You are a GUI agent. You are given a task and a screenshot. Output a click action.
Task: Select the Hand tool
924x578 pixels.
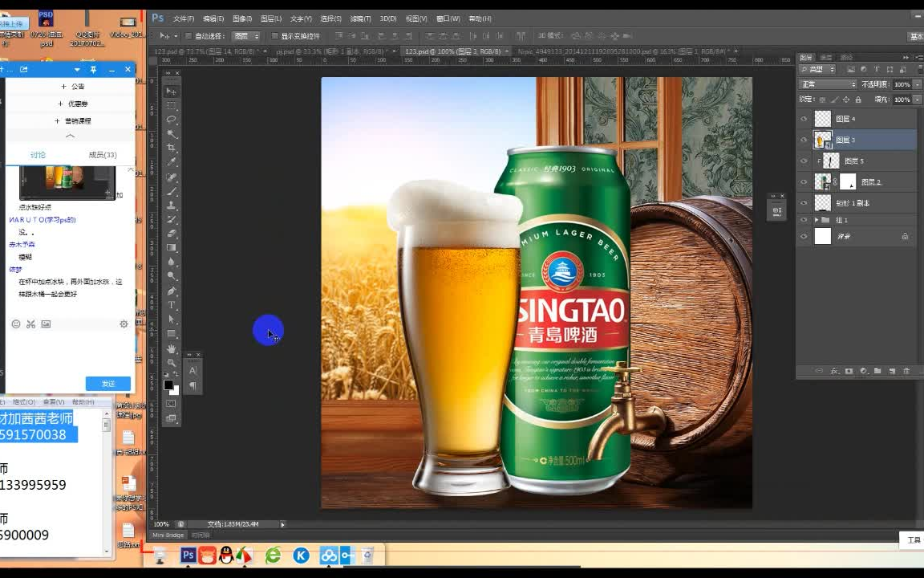click(172, 348)
